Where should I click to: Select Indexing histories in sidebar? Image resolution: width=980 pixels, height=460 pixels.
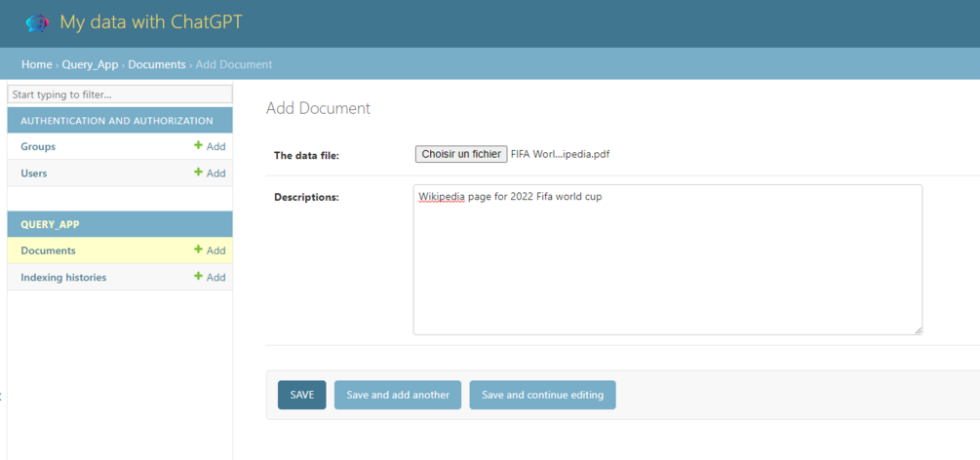coord(63,277)
